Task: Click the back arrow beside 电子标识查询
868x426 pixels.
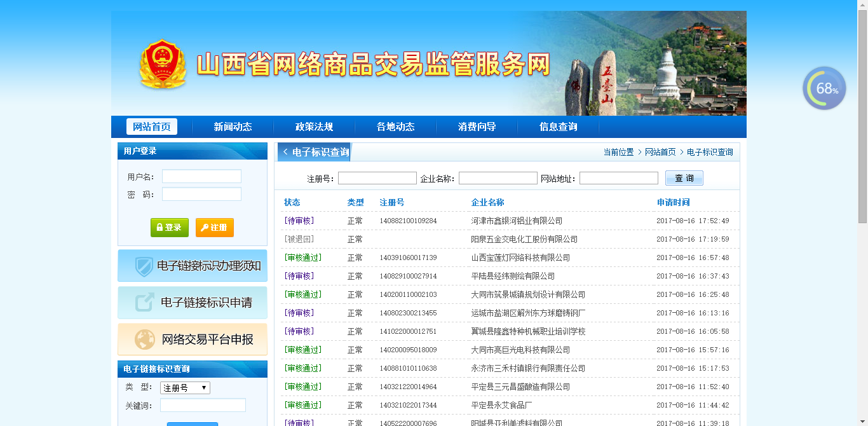Action: (285, 152)
